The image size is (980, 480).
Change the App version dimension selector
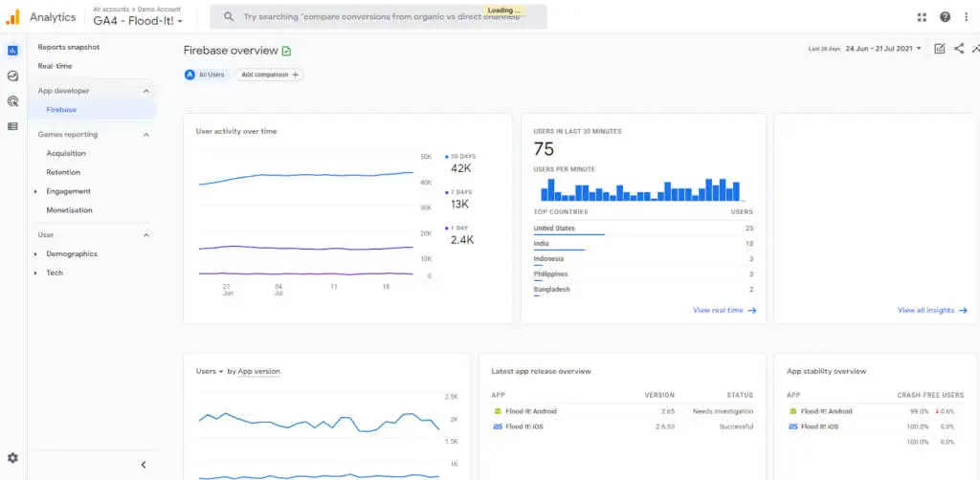258,371
